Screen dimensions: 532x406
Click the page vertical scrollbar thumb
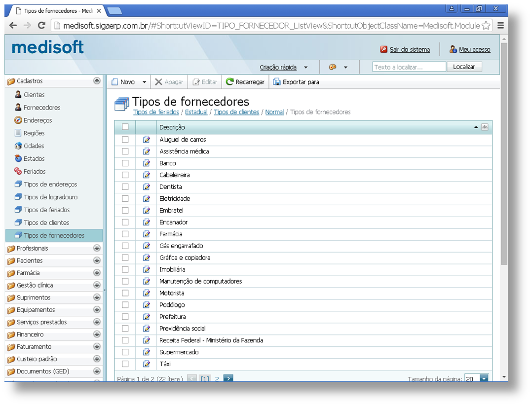pyautogui.click(x=504, y=153)
